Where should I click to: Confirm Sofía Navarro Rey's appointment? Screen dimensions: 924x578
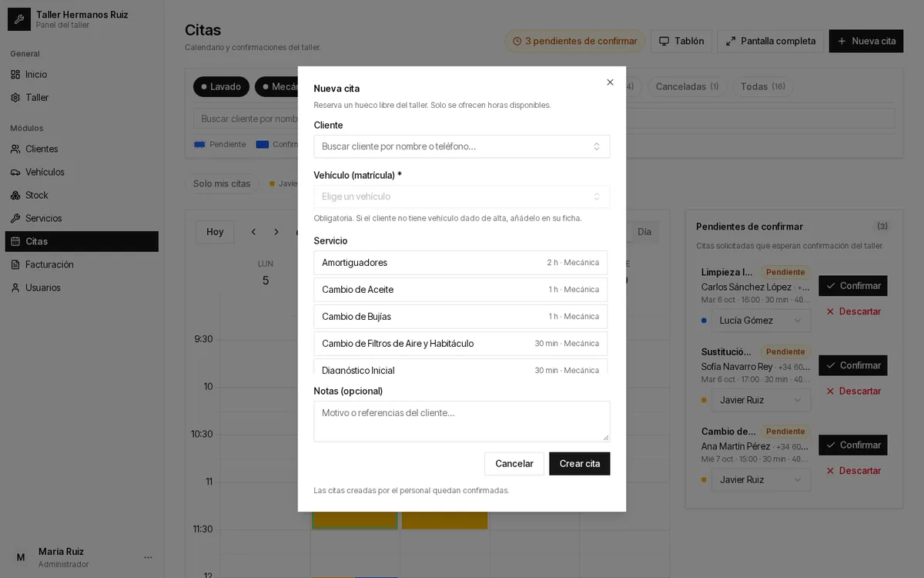click(852, 365)
